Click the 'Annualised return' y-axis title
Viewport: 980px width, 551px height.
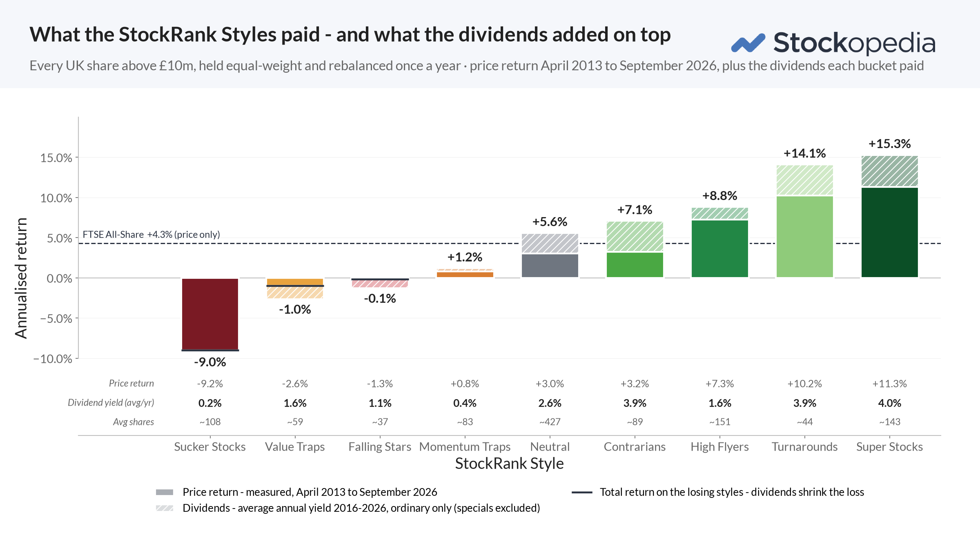21,278
